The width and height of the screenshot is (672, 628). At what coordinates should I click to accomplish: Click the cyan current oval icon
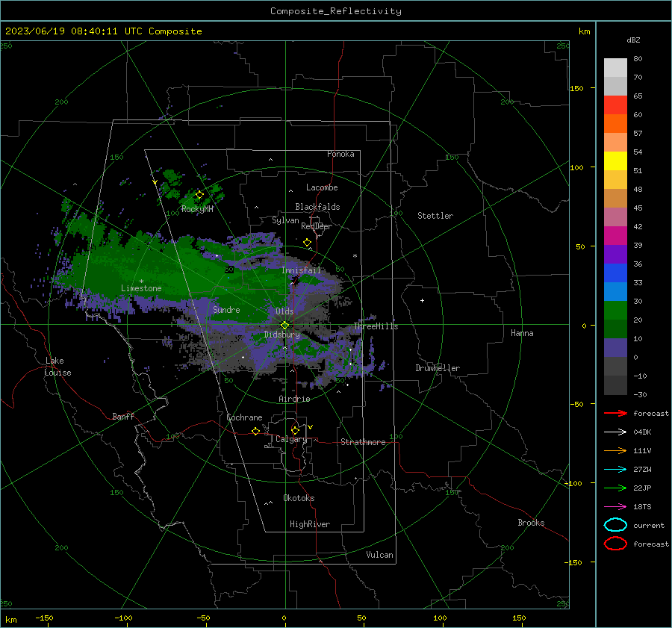click(615, 525)
